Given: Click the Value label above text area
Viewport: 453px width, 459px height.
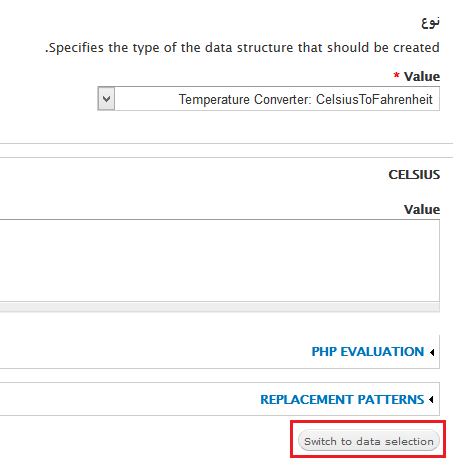Looking at the screenshot, I should coord(422,209).
